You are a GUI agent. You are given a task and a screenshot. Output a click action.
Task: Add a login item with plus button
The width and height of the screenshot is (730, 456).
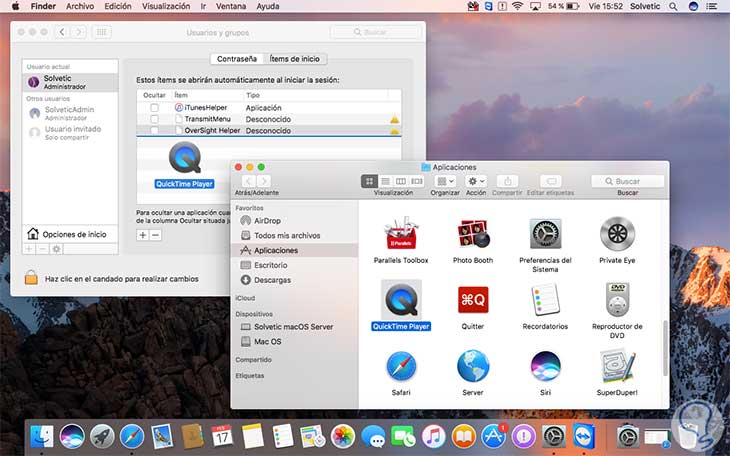click(143, 235)
